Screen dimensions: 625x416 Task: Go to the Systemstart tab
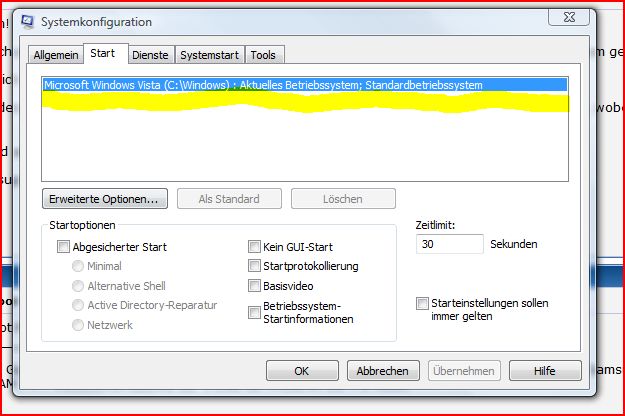click(x=210, y=55)
